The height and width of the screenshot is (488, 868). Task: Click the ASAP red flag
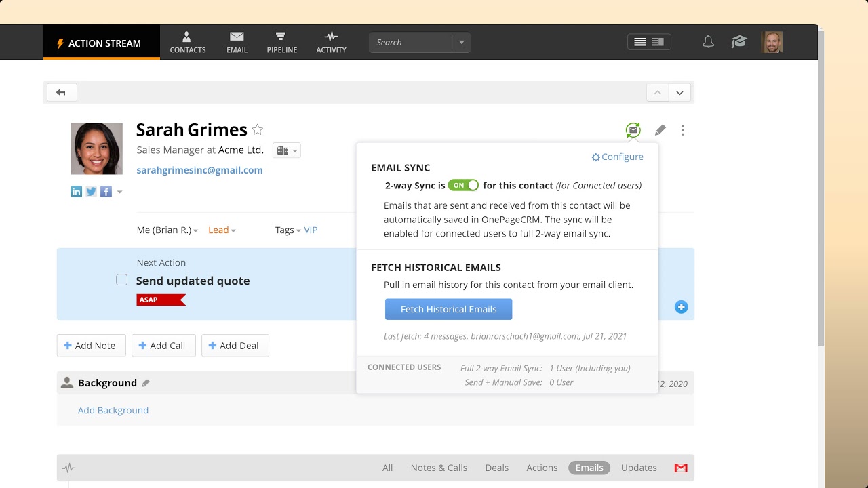pos(161,300)
